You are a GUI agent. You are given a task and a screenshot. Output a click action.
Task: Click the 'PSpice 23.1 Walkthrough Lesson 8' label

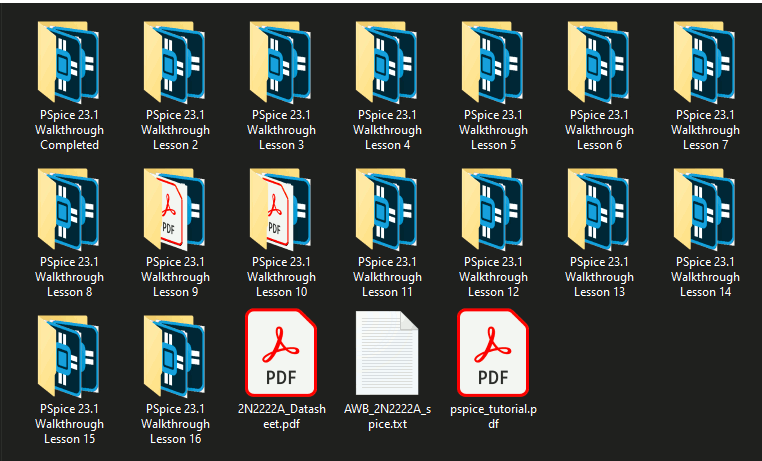[69, 277]
